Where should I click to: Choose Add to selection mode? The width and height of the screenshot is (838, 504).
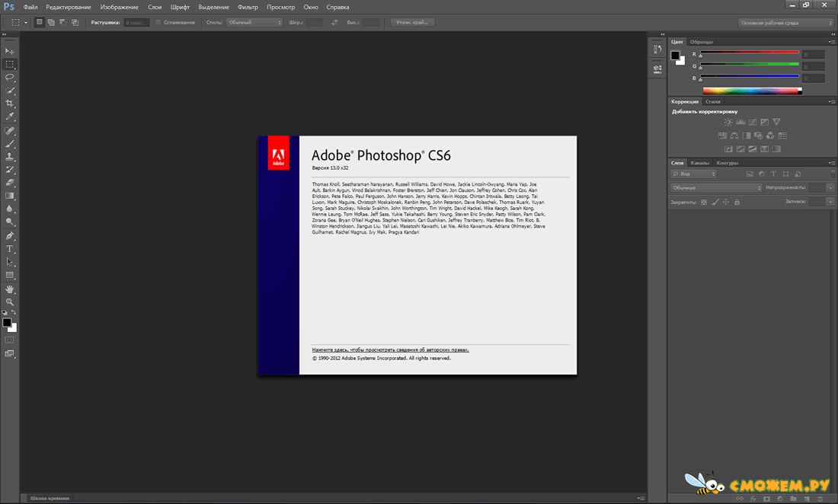point(51,22)
